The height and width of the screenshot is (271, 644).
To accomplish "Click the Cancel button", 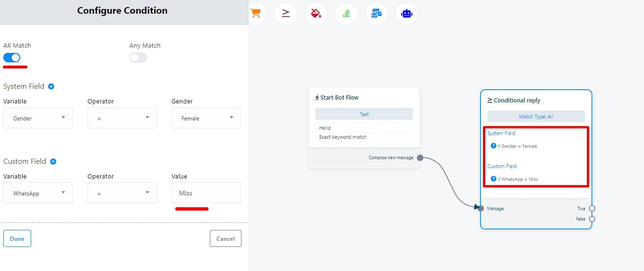I will click(x=225, y=238).
